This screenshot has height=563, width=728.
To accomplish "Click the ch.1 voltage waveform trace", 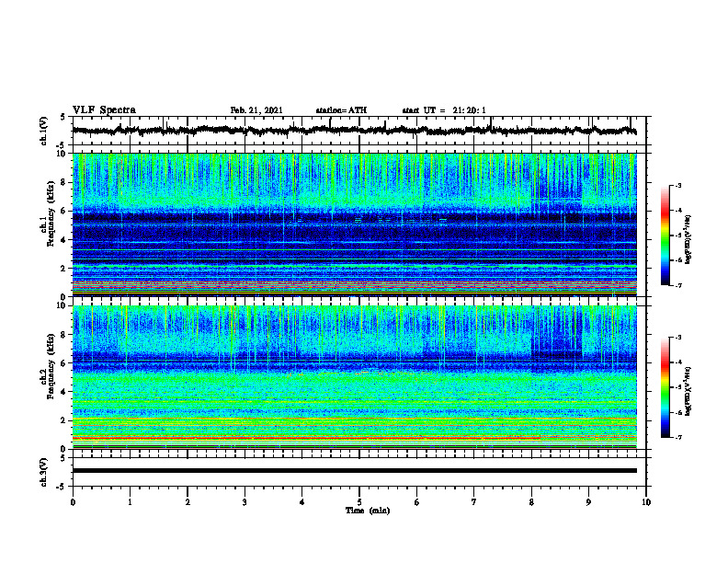I will 354,130.
